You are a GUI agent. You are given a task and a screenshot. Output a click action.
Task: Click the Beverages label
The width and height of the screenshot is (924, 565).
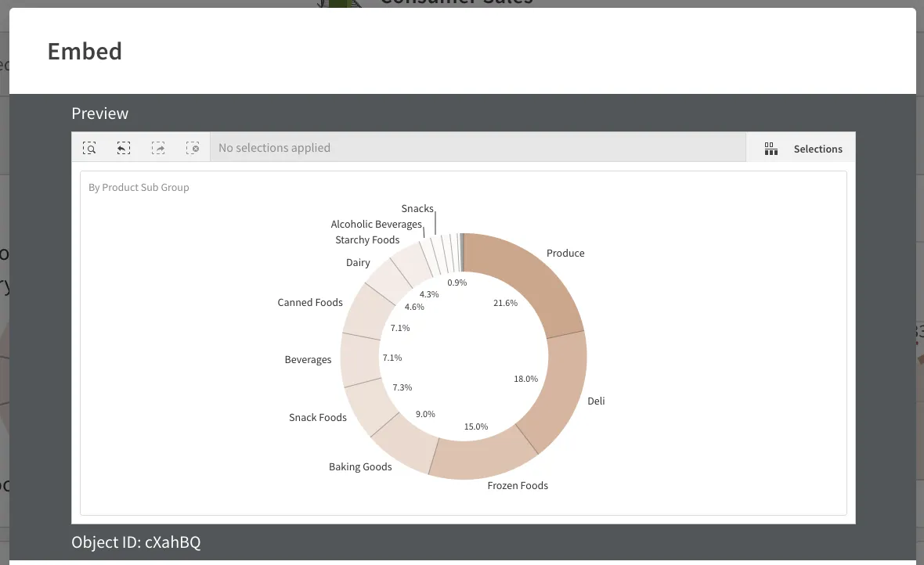[x=308, y=359]
